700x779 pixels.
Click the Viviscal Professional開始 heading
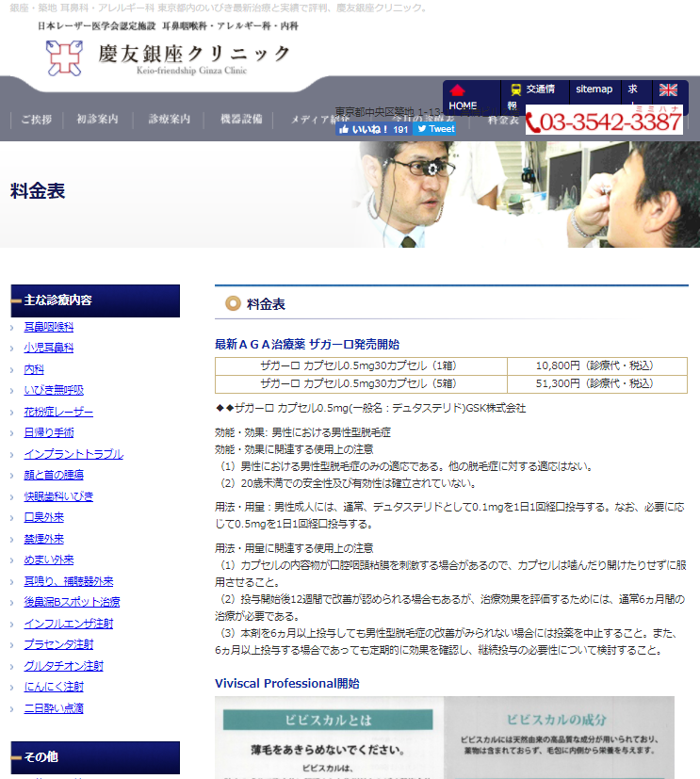coord(287,684)
